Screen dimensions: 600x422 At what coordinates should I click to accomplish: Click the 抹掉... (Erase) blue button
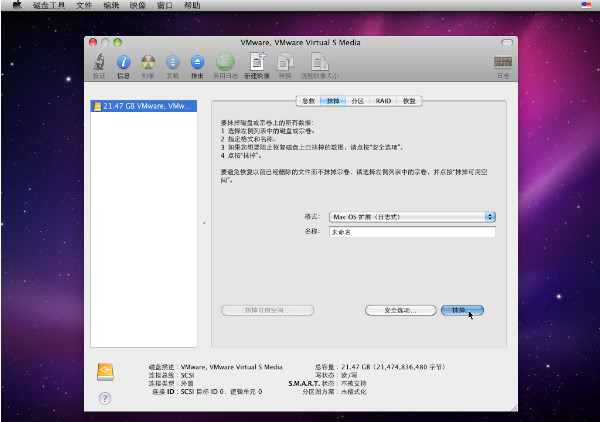point(462,310)
